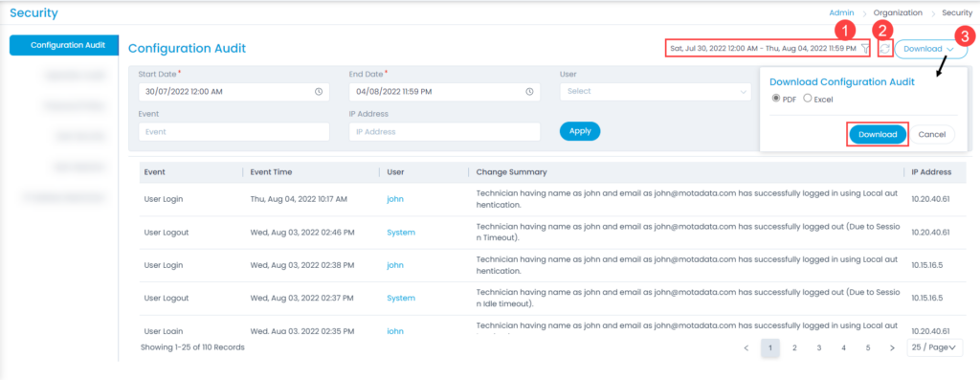Go to next page arrow in pagination
Viewport: 980px width, 380px height.
(892, 347)
